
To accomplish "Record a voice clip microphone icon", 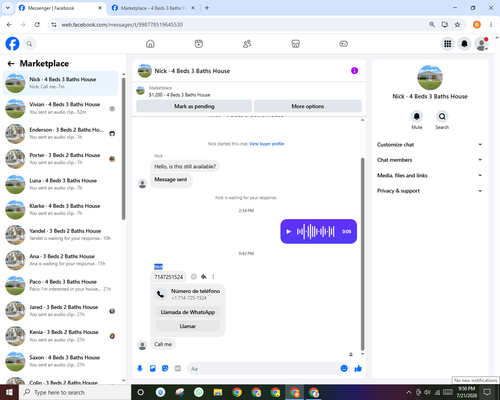I will (140, 368).
